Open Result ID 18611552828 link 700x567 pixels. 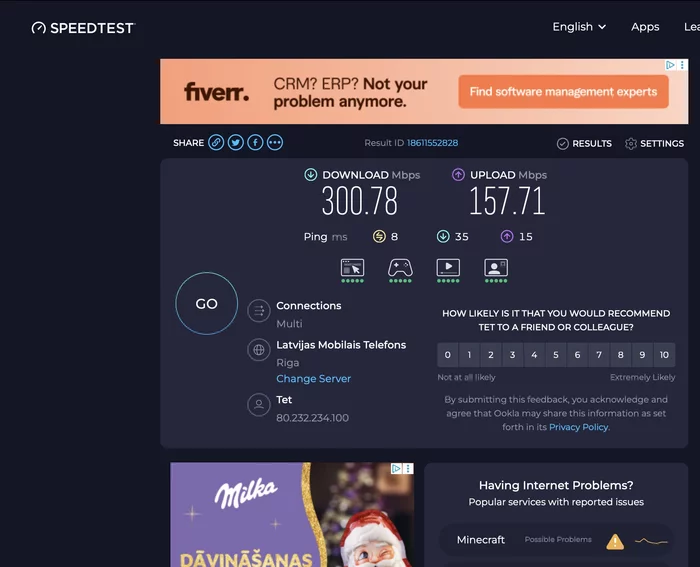tap(432, 143)
